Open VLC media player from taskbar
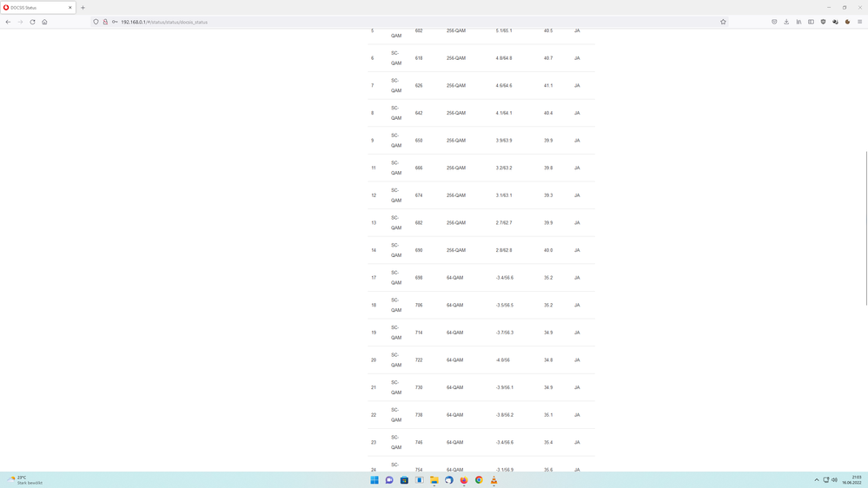The width and height of the screenshot is (868, 488). 494,479
